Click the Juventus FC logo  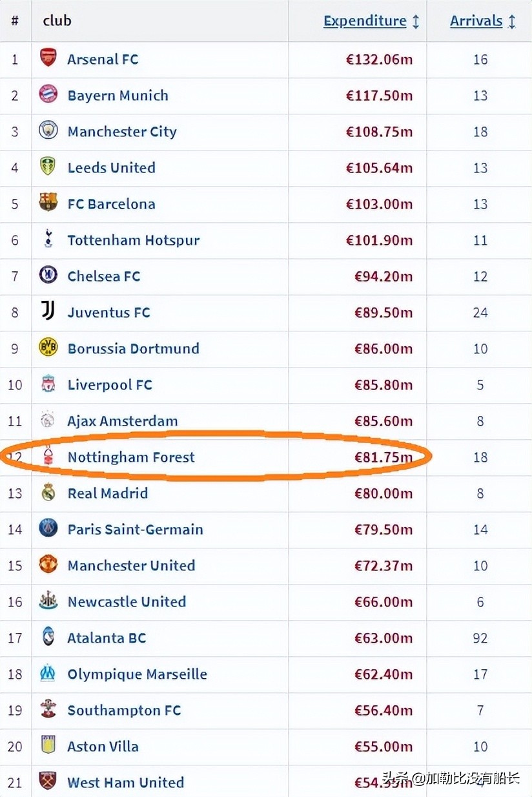coord(48,311)
